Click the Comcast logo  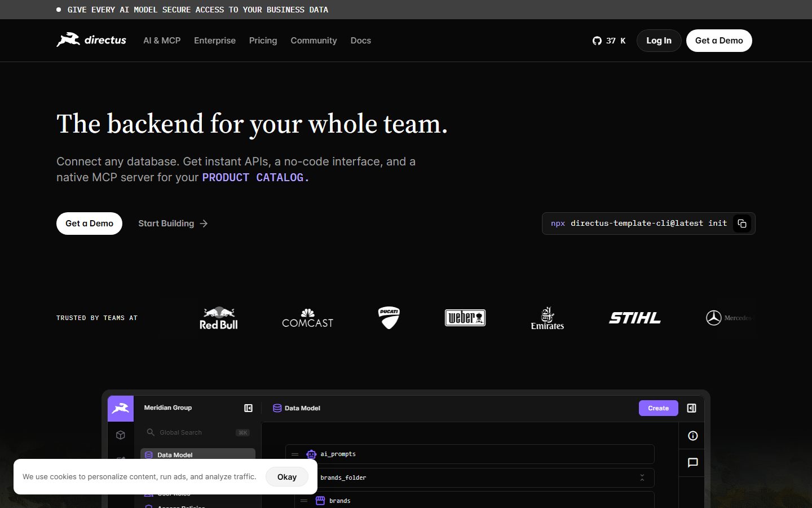(308, 318)
